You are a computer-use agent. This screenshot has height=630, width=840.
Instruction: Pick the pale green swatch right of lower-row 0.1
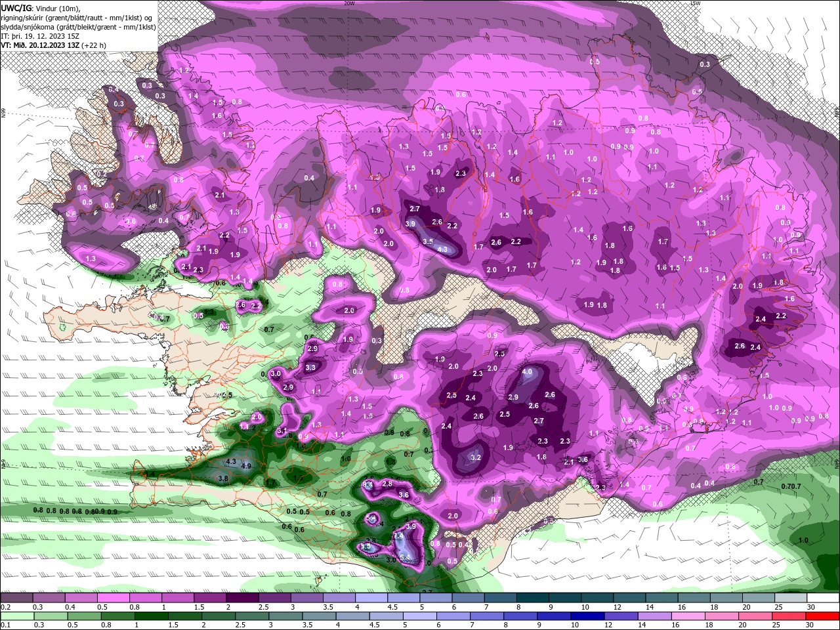pos(16,616)
